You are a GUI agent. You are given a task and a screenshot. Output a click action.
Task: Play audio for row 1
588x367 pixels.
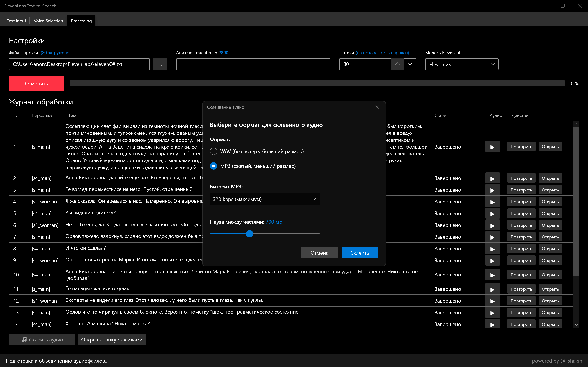pyautogui.click(x=492, y=147)
